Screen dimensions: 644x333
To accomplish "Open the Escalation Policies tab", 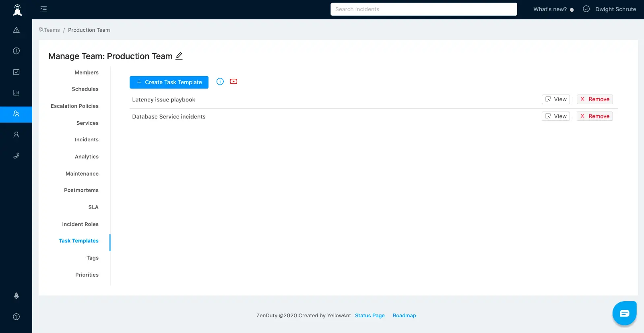I will tap(74, 106).
